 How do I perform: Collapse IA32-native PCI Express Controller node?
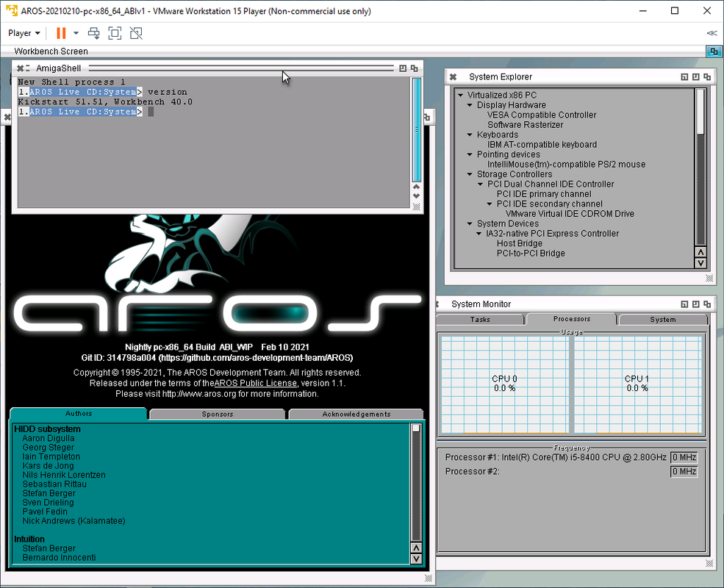479,234
